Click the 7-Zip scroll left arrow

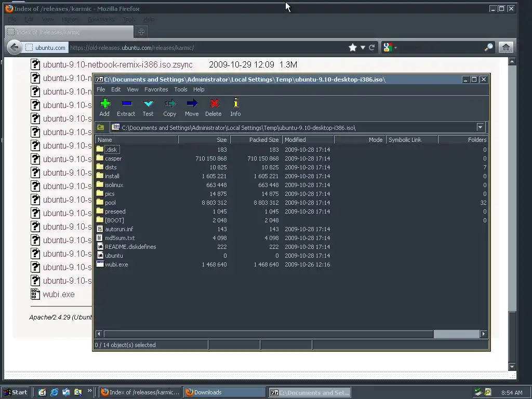pos(99,334)
